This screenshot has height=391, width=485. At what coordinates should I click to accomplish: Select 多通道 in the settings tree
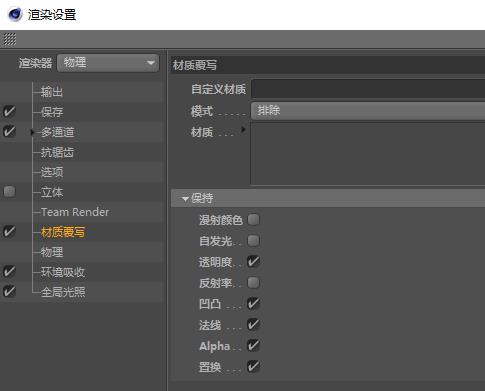pos(57,132)
